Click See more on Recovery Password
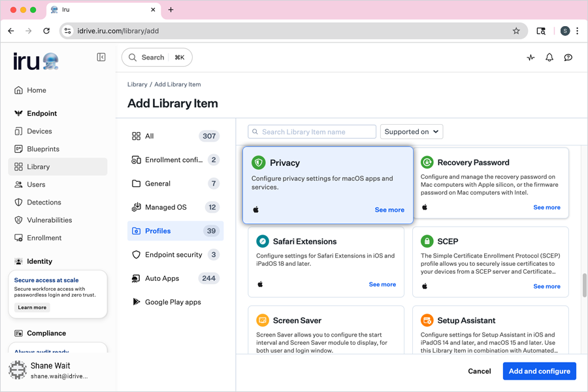The image size is (588, 392). click(x=546, y=207)
